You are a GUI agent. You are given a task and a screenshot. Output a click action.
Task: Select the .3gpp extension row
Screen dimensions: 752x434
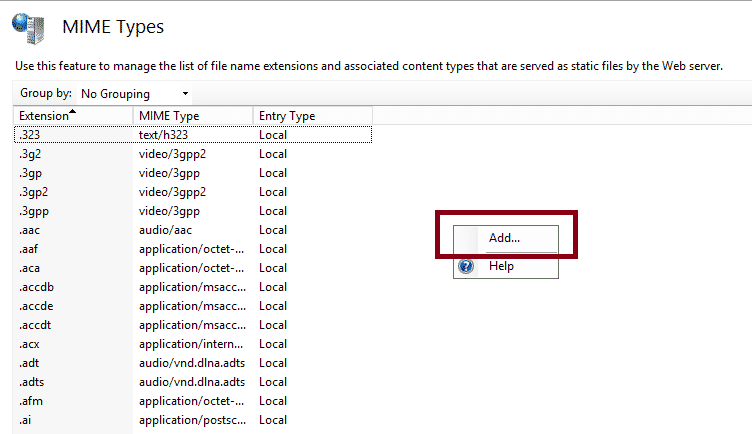coord(193,211)
